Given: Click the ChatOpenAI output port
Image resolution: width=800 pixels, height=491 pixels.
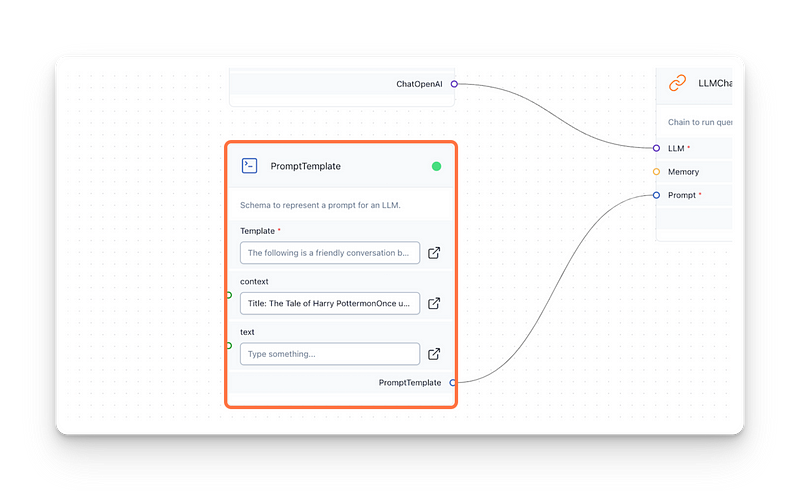Looking at the screenshot, I should click(454, 84).
